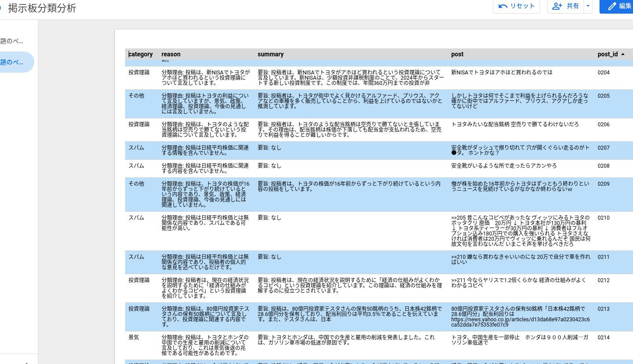
Task: Switch to the first page in sidebar
Action: pyautogui.click(x=12, y=41)
